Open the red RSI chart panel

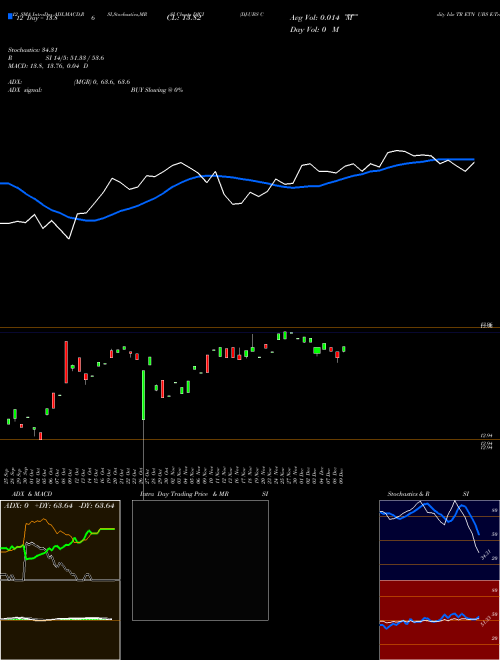coord(439,620)
